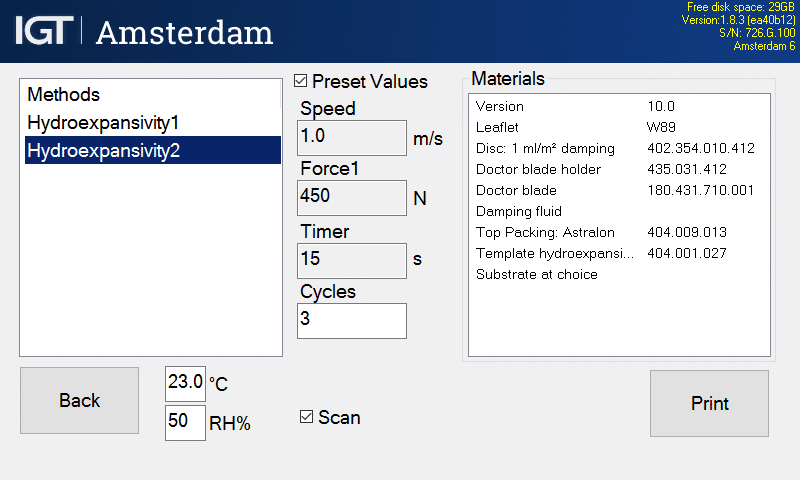Edit the temperature °C field
The width and height of the screenshot is (800, 480).
point(185,383)
